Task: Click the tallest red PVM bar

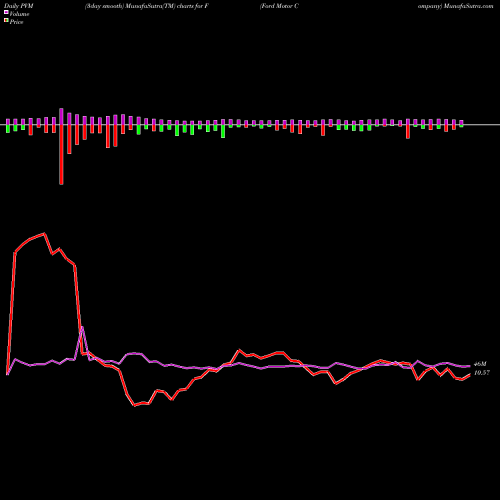Action: [x=61, y=154]
